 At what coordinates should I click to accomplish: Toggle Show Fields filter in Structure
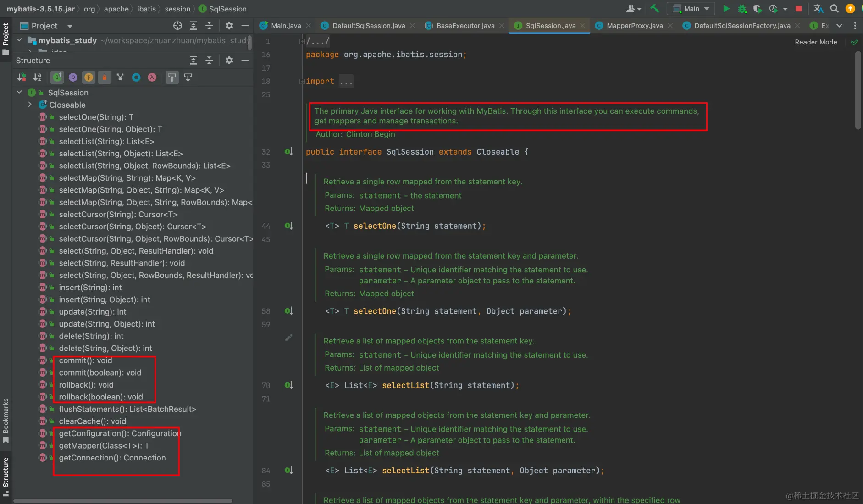tap(89, 78)
